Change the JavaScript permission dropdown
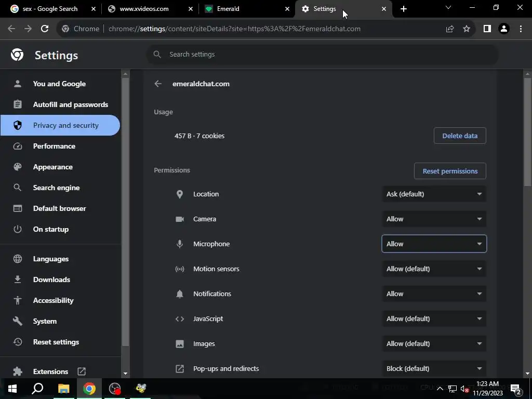This screenshot has height=399, width=532. pos(434,318)
